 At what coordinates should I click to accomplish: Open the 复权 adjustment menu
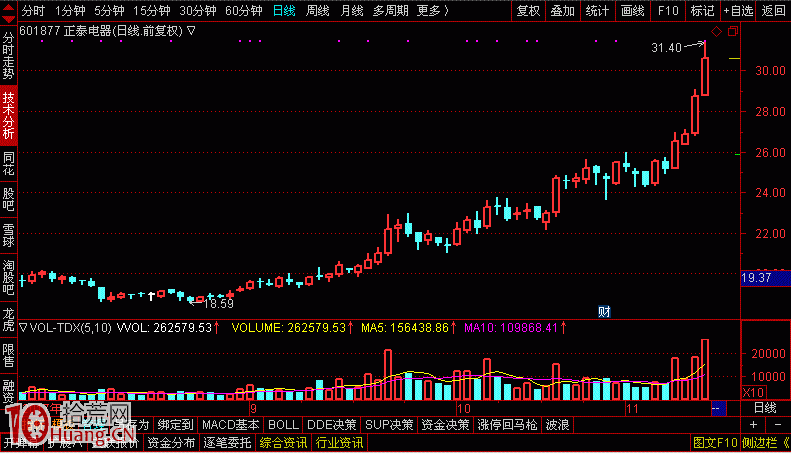tap(528, 11)
